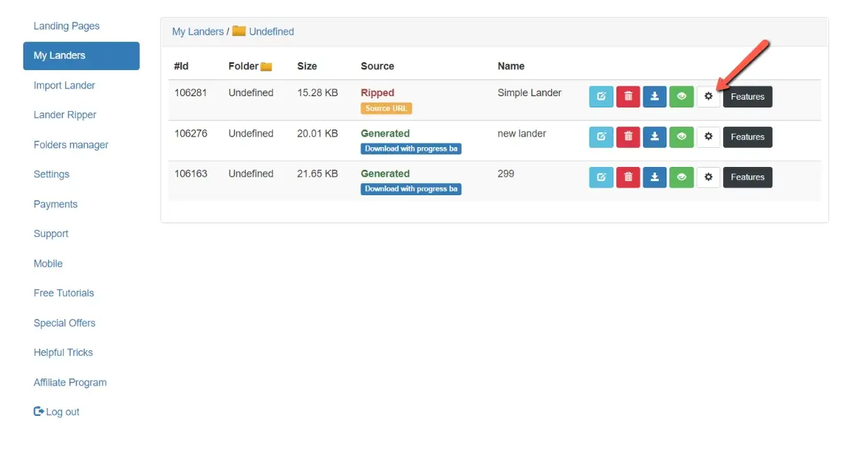The image size is (868, 452).
Task: Open gear settings for lander 299
Action: [708, 178]
